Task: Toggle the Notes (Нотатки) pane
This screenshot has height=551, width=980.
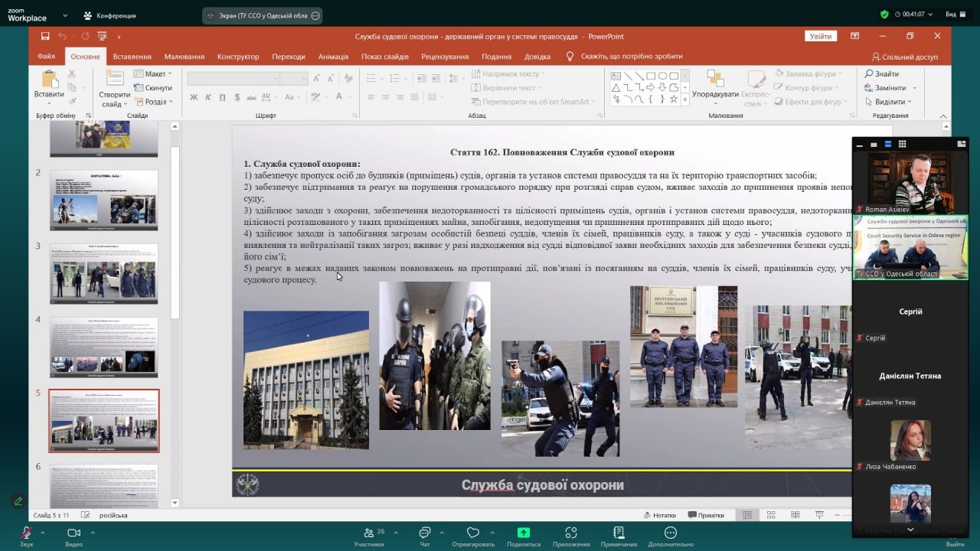Action: [x=660, y=515]
